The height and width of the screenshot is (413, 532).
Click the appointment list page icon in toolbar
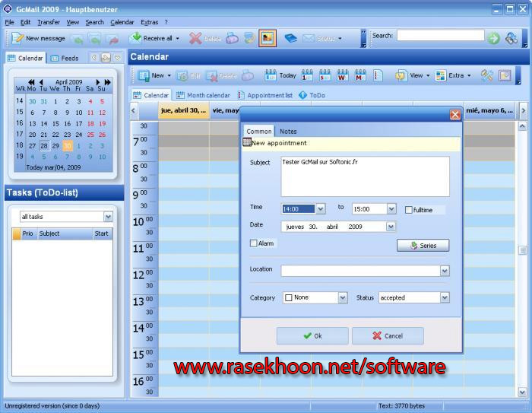(378, 75)
